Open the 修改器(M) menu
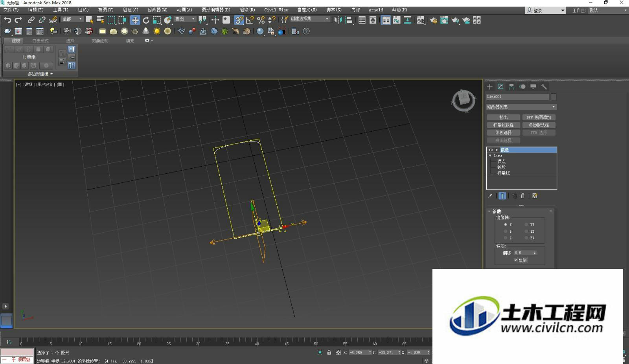Viewport: 629px width, 364px height. tap(157, 10)
